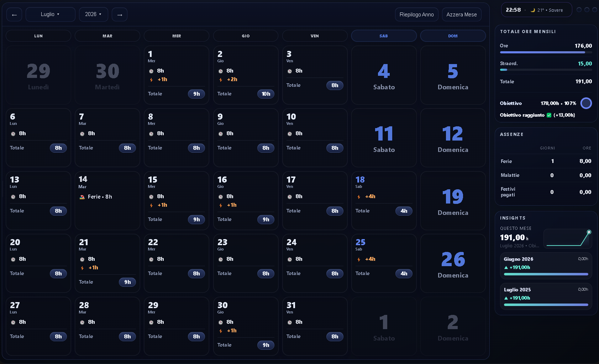Click clock icon on day 31

point(290,322)
